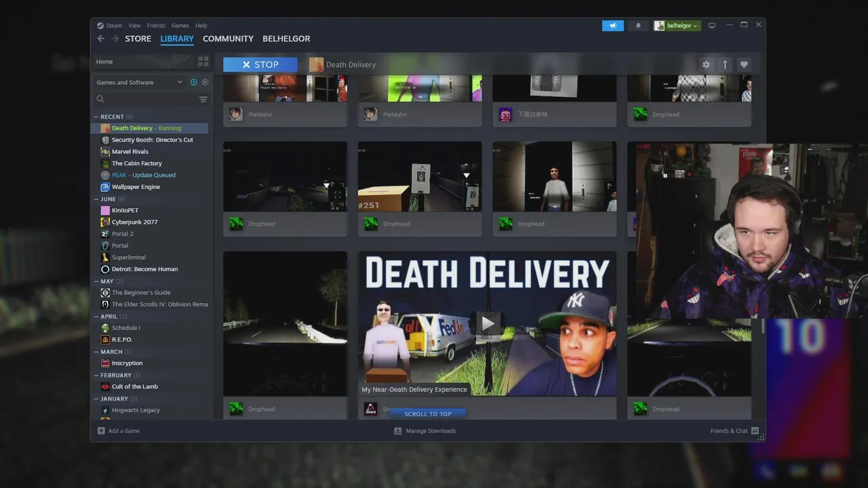Open the Games and Software dropdown
Viewport: 868px width, 488px height.
point(139,82)
